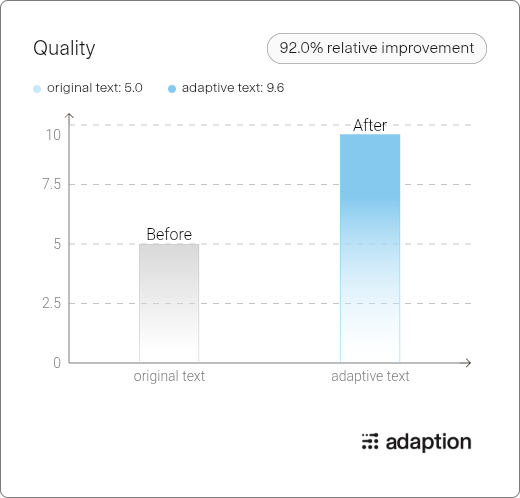Click the Before label above gray bar
The height and width of the screenshot is (498, 520).
[x=169, y=234]
